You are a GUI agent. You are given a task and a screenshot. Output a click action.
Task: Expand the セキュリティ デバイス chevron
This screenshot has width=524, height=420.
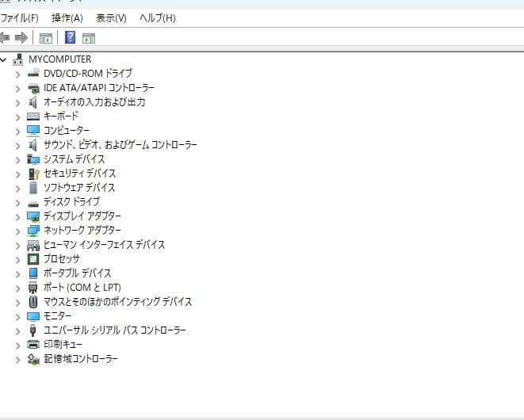click(x=18, y=174)
